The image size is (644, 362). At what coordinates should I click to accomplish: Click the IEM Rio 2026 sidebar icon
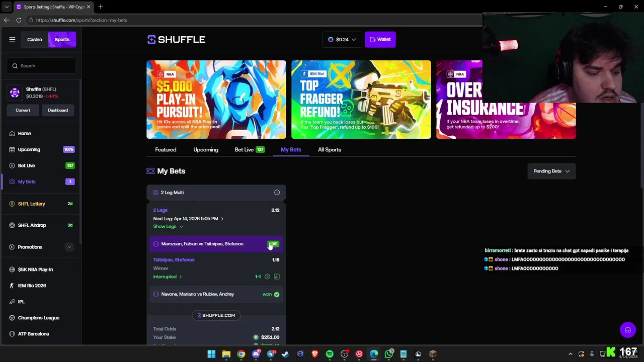pyautogui.click(x=12, y=286)
